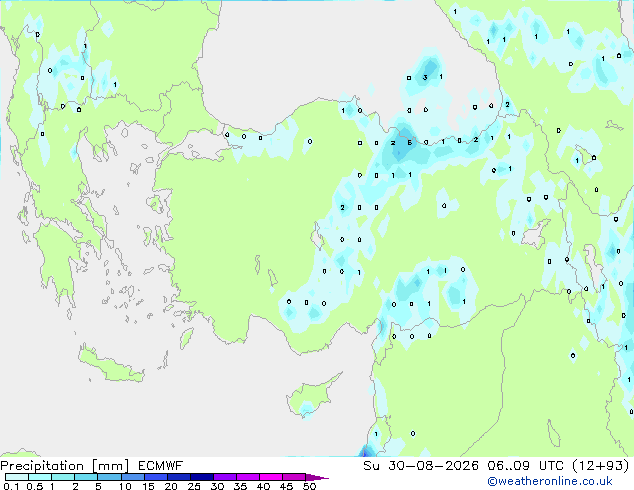Select the 2–5 mm legend swatch
This screenshot has width=634, height=490.
click(86, 477)
